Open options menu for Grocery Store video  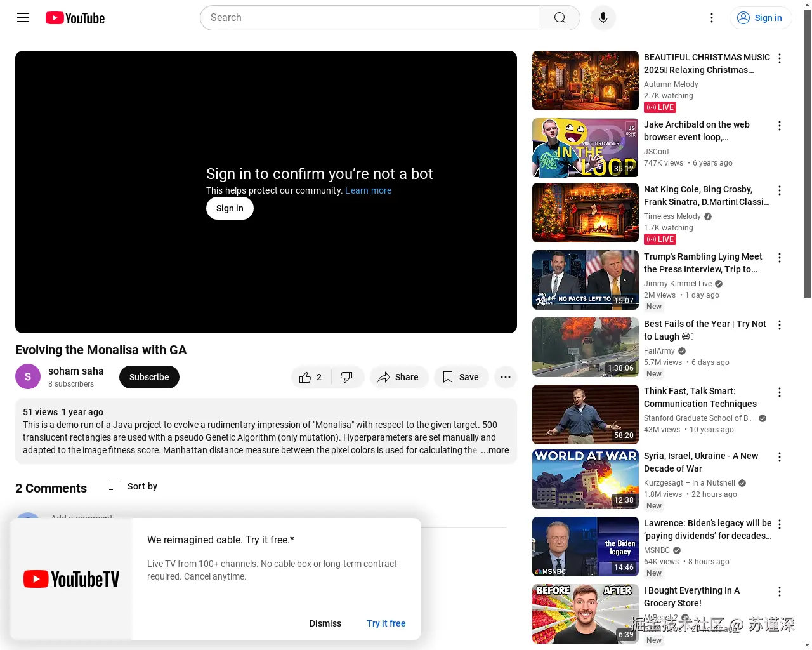point(780,592)
